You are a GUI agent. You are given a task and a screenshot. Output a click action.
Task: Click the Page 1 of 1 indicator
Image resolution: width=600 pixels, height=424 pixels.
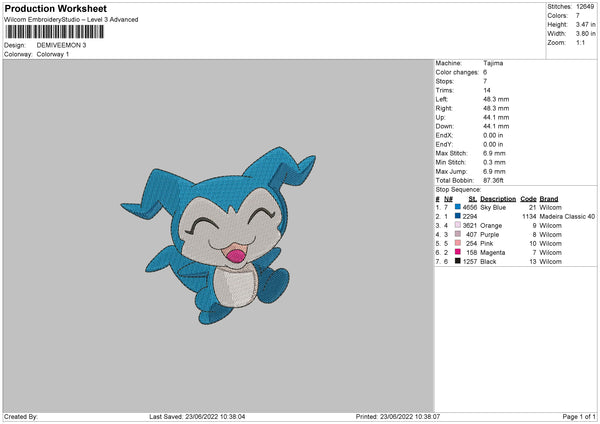click(579, 417)
